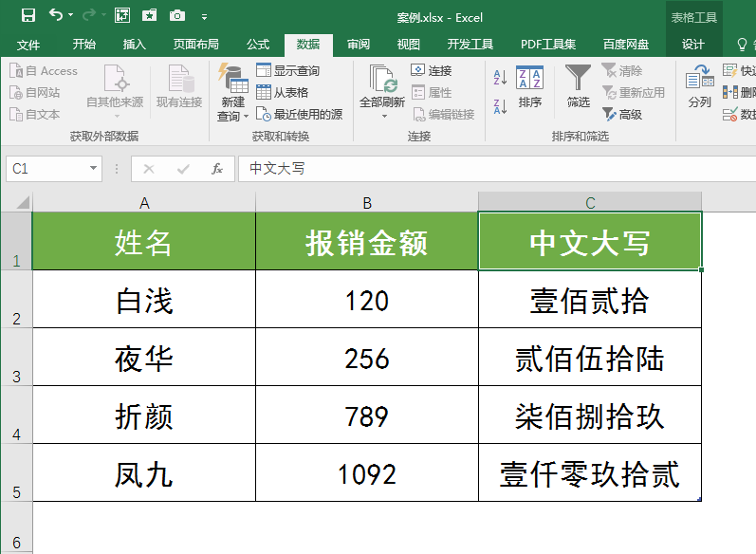
Task: Click the 姓名 header cell
Action: point(144,241)
